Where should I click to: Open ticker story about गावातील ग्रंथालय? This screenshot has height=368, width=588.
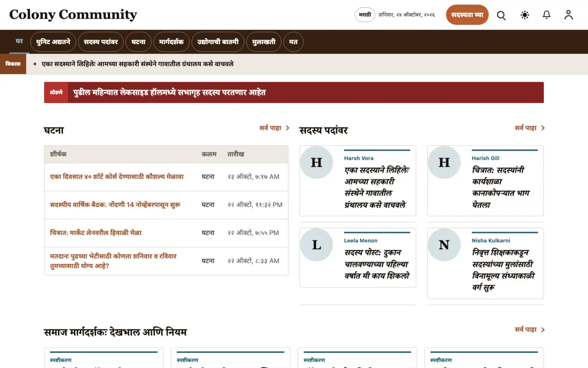tap(138, 64)
